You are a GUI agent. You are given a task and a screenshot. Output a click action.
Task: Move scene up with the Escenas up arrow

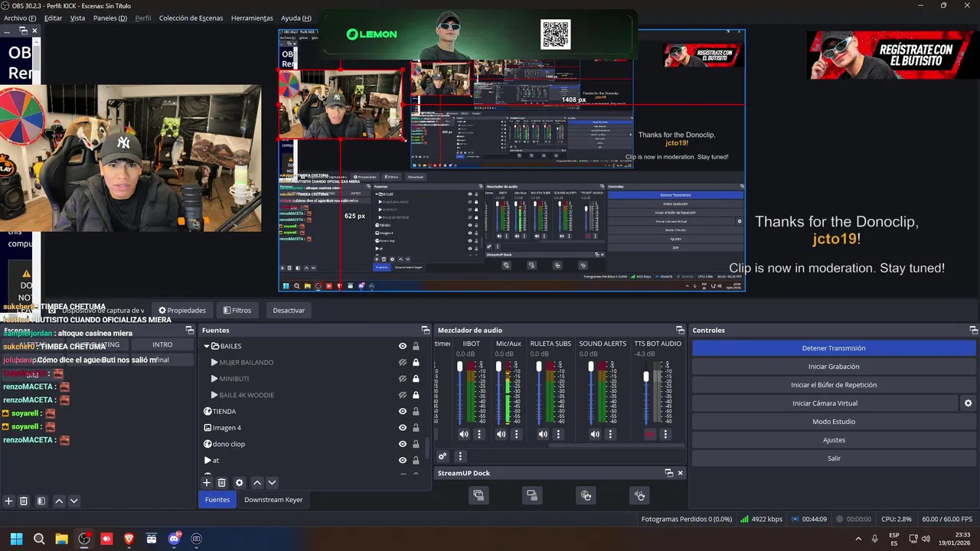[x=59, y=501]
